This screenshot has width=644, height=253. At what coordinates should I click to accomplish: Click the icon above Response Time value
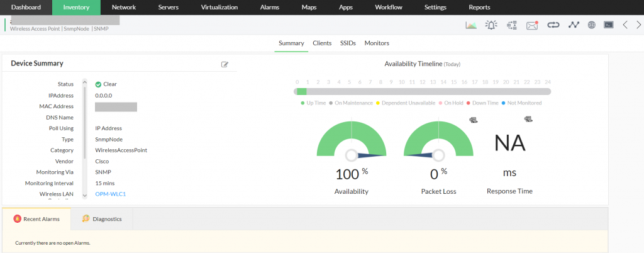click(528, 120)
